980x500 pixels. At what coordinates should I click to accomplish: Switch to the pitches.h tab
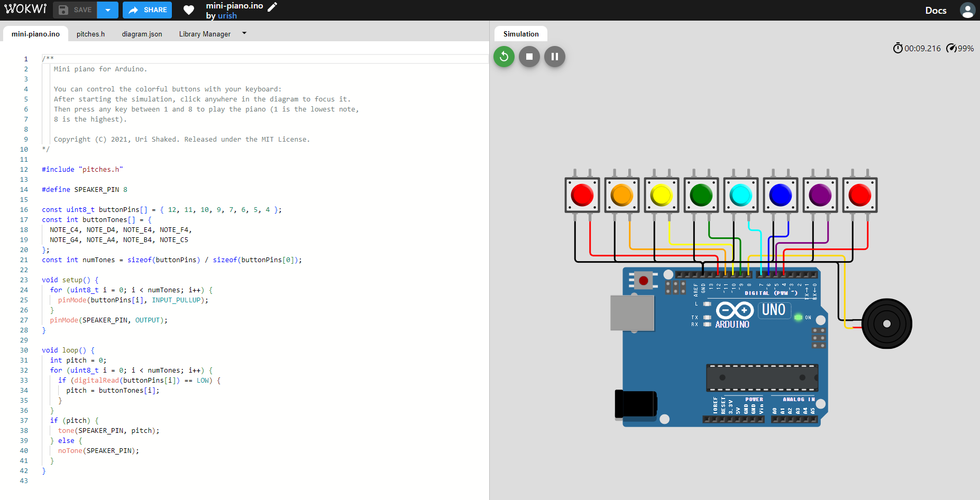tap(90, 34)
